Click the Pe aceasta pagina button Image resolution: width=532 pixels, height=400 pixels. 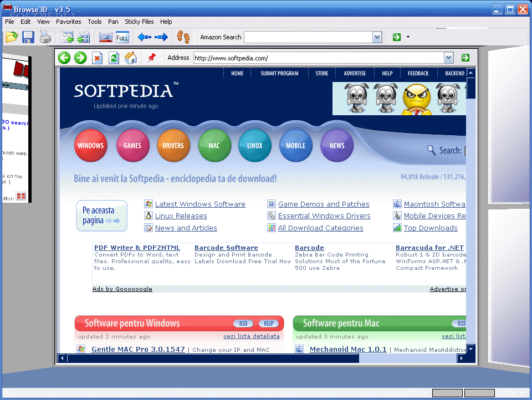101,216
